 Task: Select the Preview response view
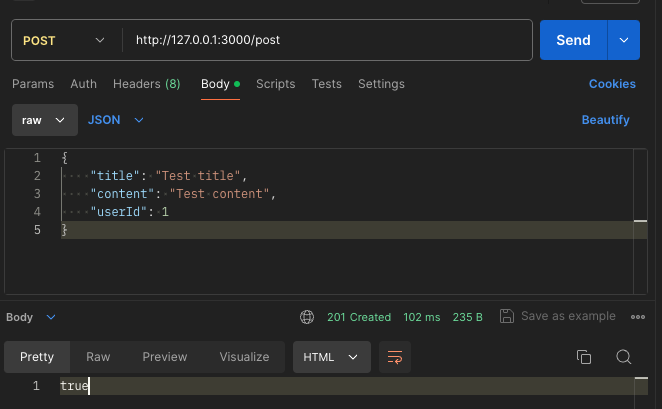click(x=165, y=357)
